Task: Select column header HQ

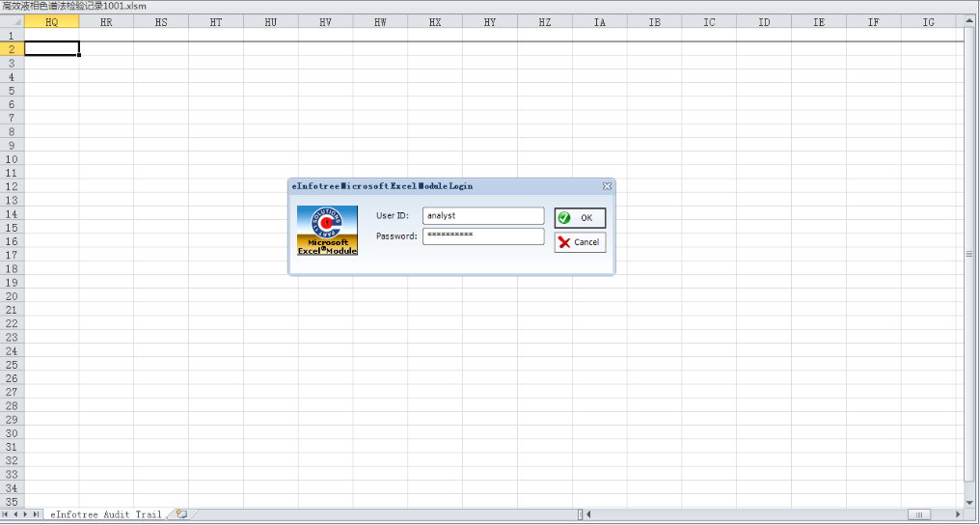Action: (51, 21)
